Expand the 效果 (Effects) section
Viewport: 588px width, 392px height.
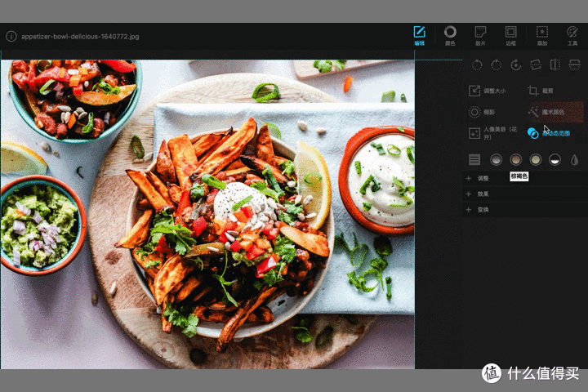pos(525,194)
